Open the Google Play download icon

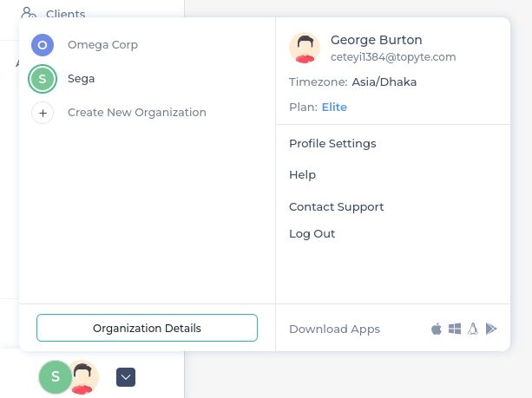[x=491, y=329]
